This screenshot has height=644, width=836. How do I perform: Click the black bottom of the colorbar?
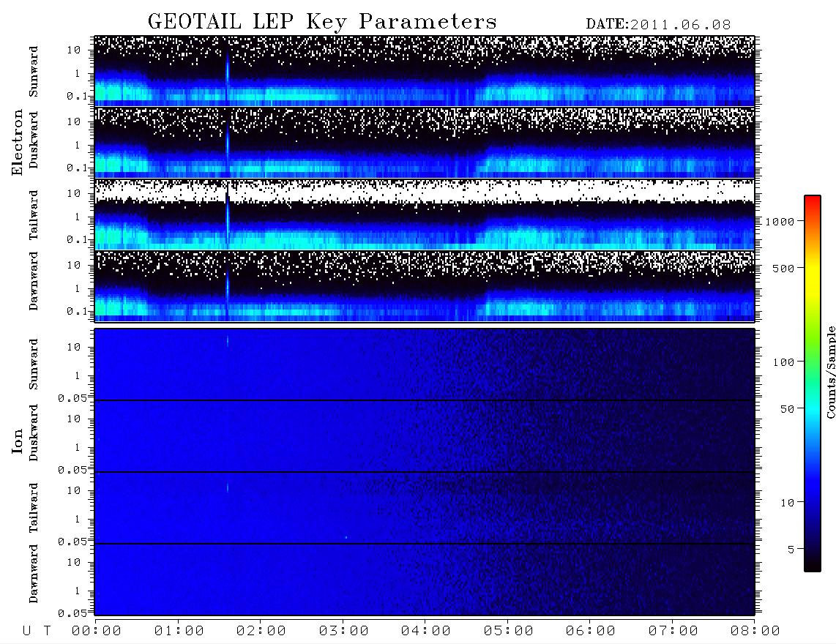(813, 565)
